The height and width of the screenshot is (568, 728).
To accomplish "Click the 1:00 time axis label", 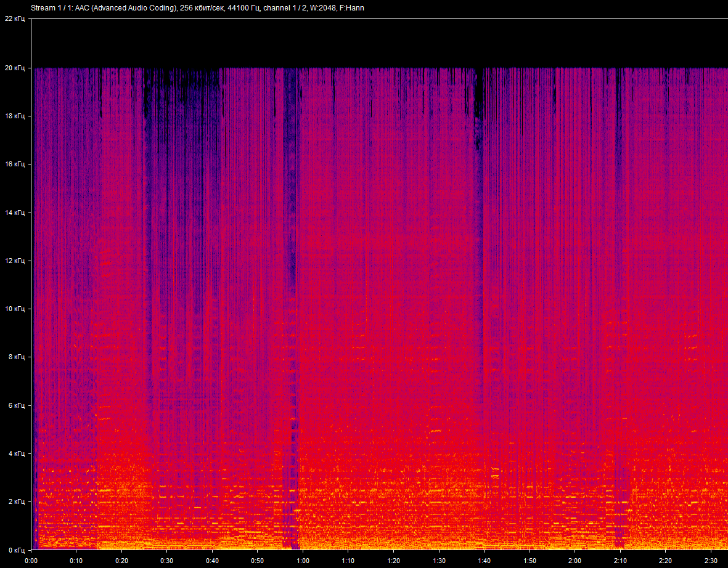I will coord(303,561).
